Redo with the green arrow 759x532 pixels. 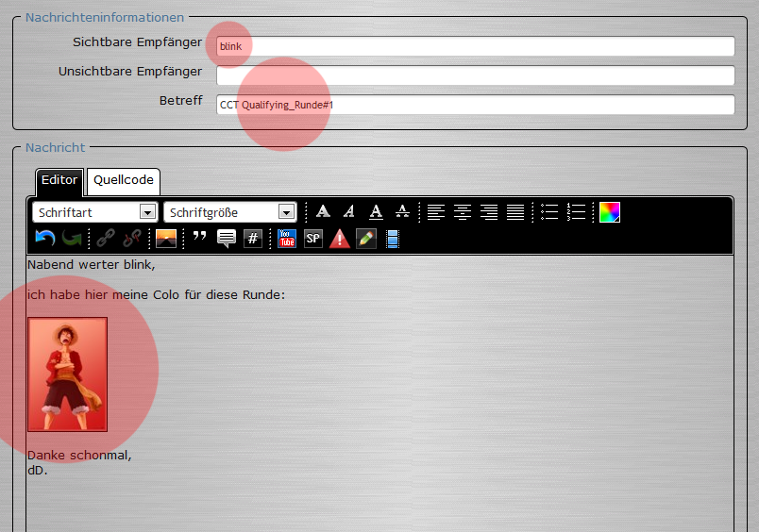72,239
